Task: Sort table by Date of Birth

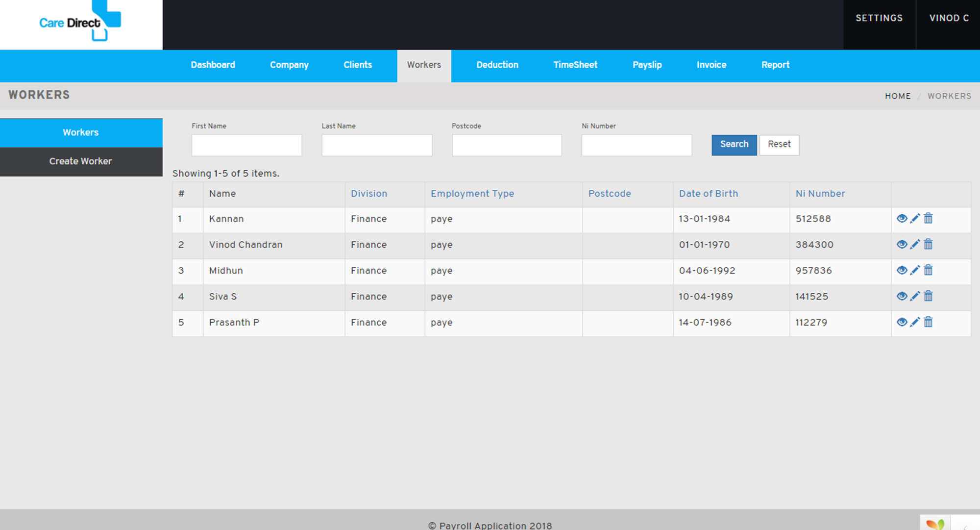Action: click(709, 194)
